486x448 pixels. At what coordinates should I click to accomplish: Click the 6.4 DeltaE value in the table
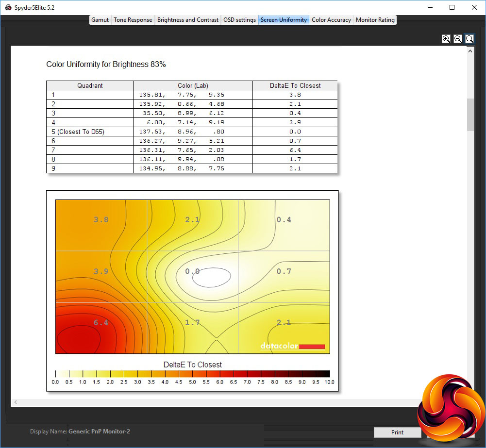[295, 150]
